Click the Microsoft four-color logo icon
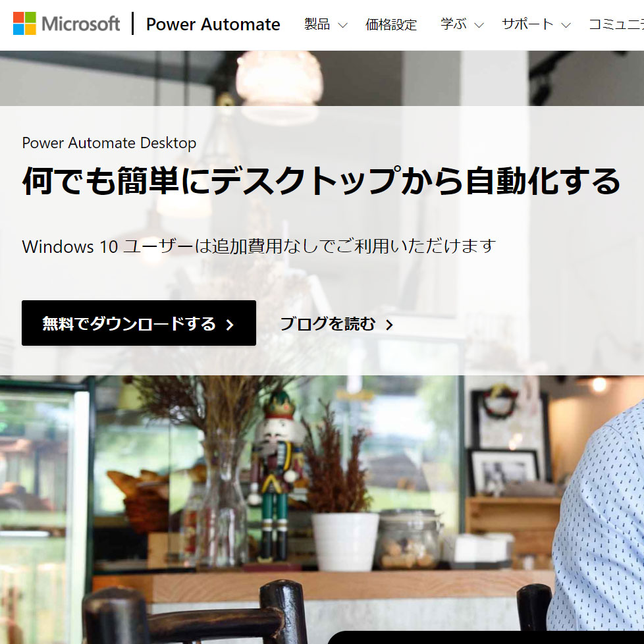Viewport: 644px width, 644px height. (x=24, y=24)
